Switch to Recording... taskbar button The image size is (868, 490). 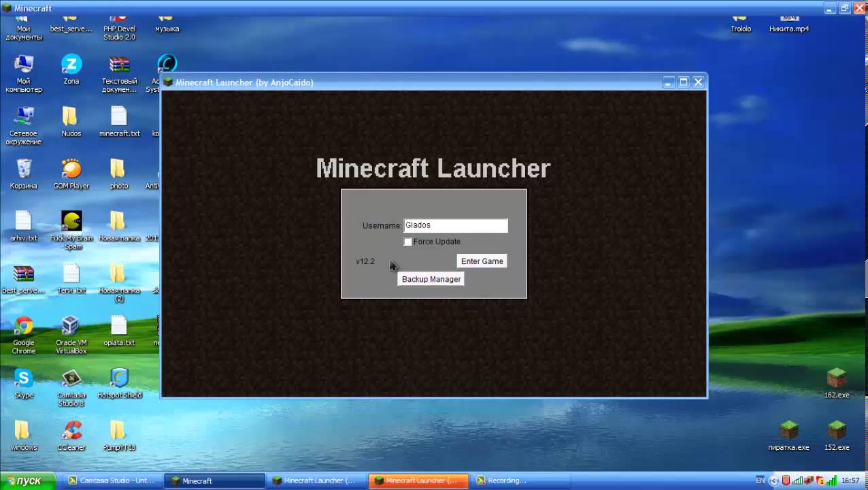[x=520, y=480]
